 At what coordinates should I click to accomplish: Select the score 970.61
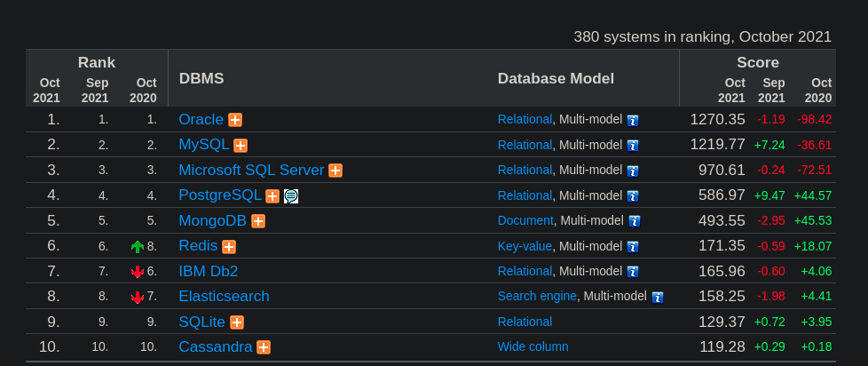[x=722, y=170]
